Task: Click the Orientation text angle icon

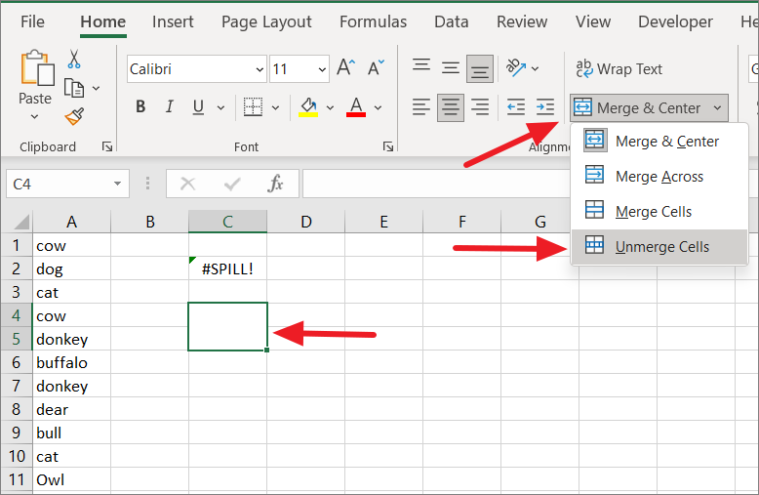Action: pos(516,68)
